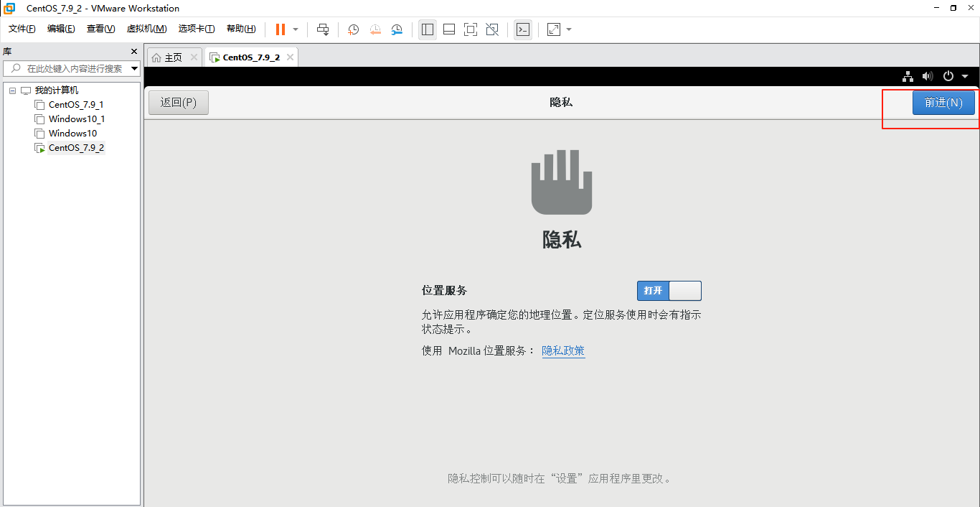This screenshot has width=980, height=507.
Task: Click the guest power icon
Action: point(948,76)
